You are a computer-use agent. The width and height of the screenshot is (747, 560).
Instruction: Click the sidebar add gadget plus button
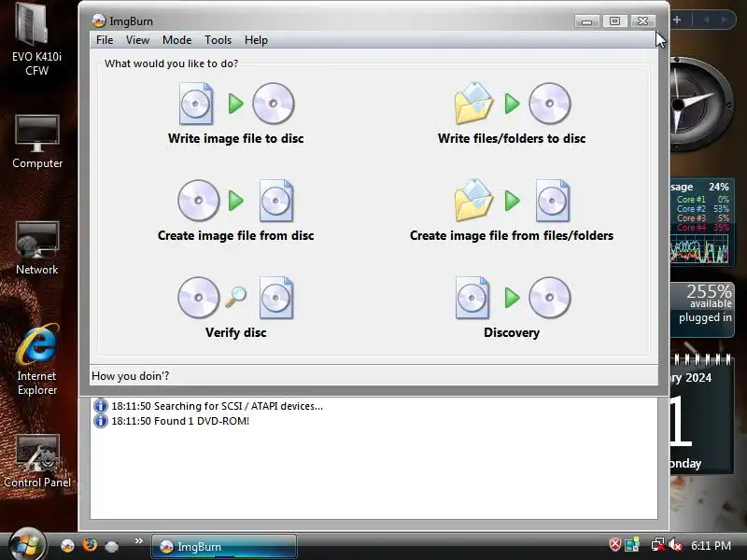[677, 20]
